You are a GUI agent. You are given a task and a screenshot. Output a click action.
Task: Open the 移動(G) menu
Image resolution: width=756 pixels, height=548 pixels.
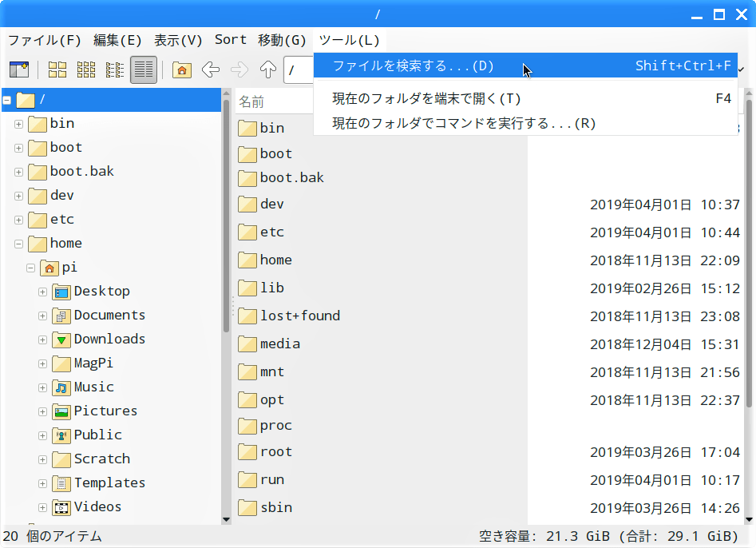tap(282, 40)
